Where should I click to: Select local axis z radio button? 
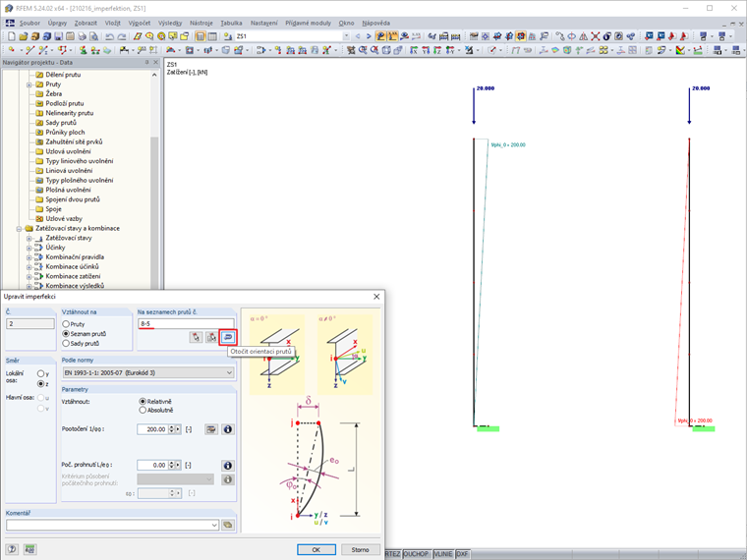(x=40, y=383)
